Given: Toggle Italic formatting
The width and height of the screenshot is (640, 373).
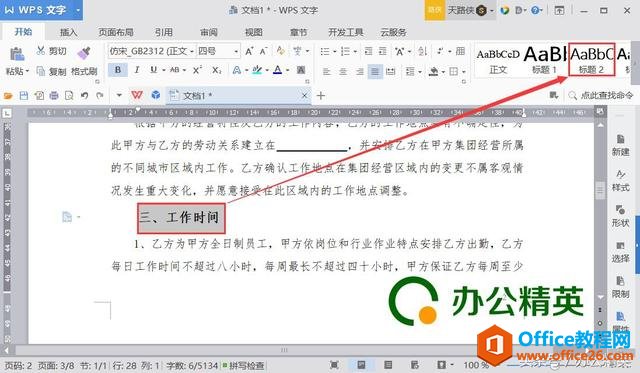Looking at the screenshot, I should (137, 70).
